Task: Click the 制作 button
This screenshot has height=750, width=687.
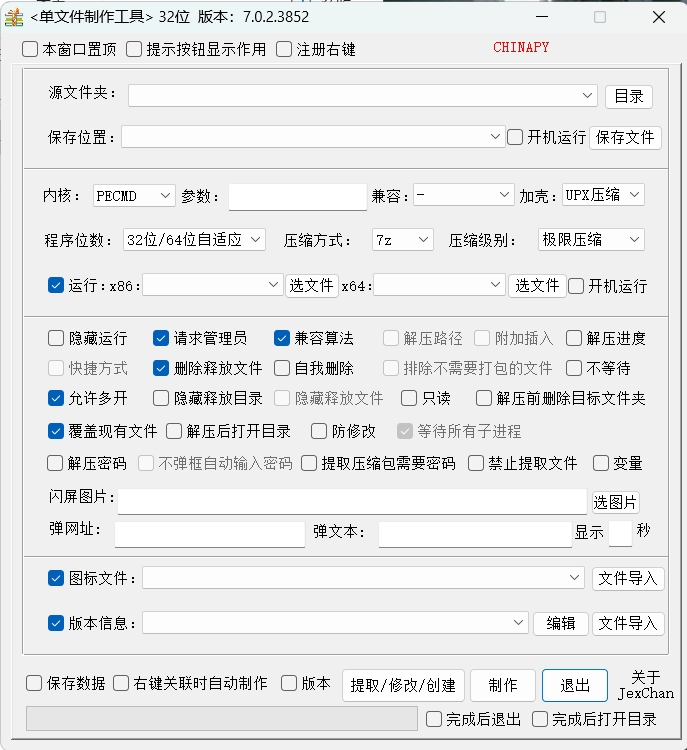Action: [x=502, y=685]
